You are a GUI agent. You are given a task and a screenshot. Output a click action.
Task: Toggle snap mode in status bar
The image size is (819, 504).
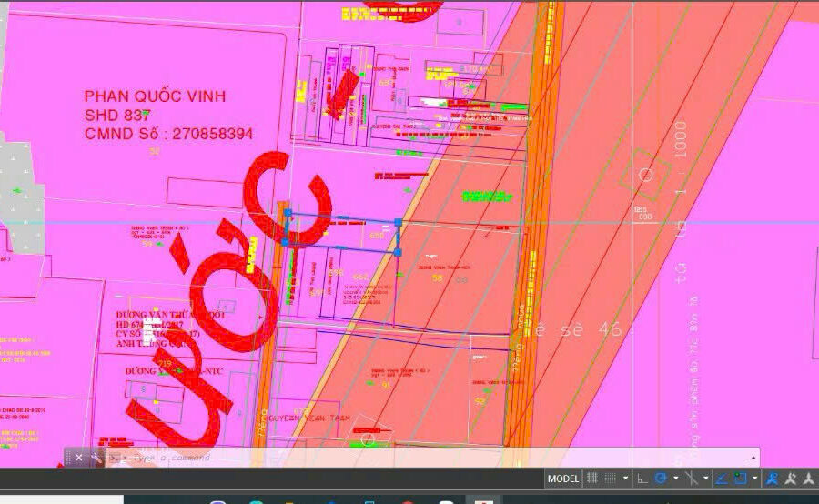point(611,479)
